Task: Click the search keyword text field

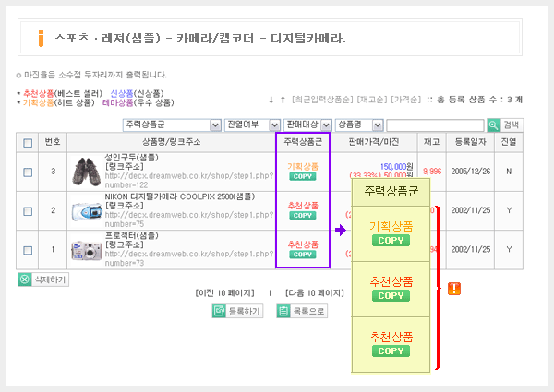Action: [x=434, y=125]
